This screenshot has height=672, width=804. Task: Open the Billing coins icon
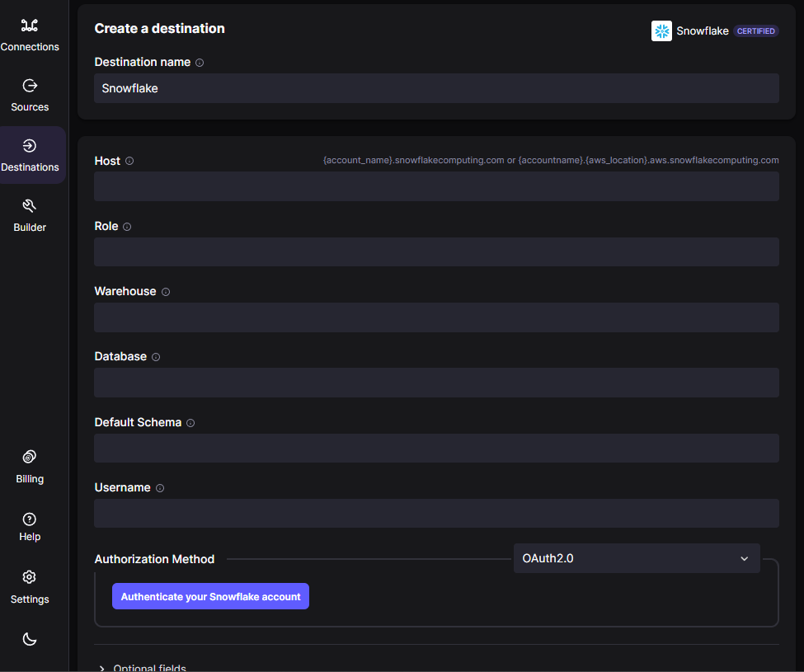coord(29,457)
